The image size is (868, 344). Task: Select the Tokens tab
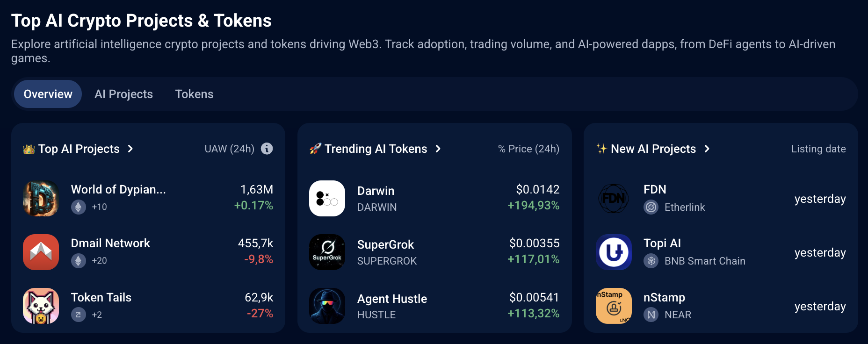[x=194, y=94]
